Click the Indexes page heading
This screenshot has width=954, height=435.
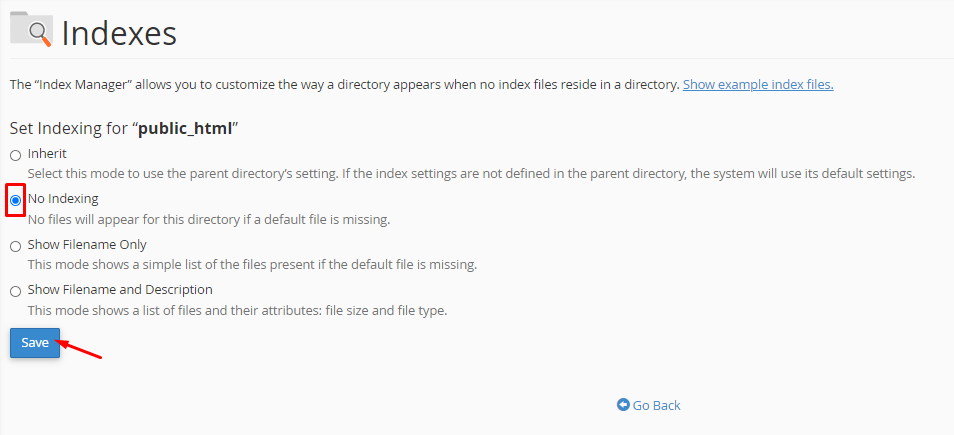[119, 34]
